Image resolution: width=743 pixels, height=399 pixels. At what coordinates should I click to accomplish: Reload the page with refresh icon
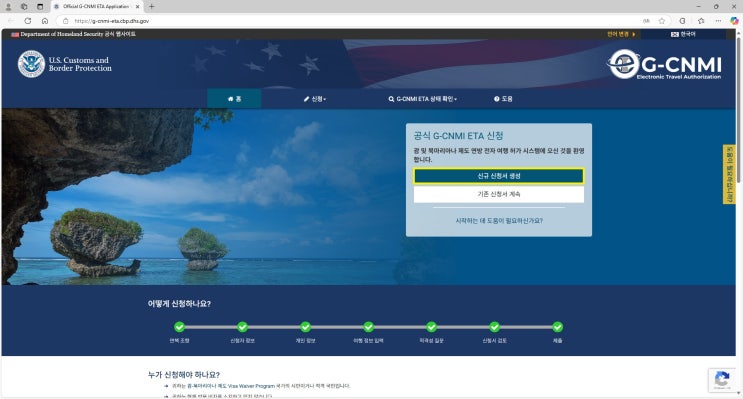click(28, 21)
